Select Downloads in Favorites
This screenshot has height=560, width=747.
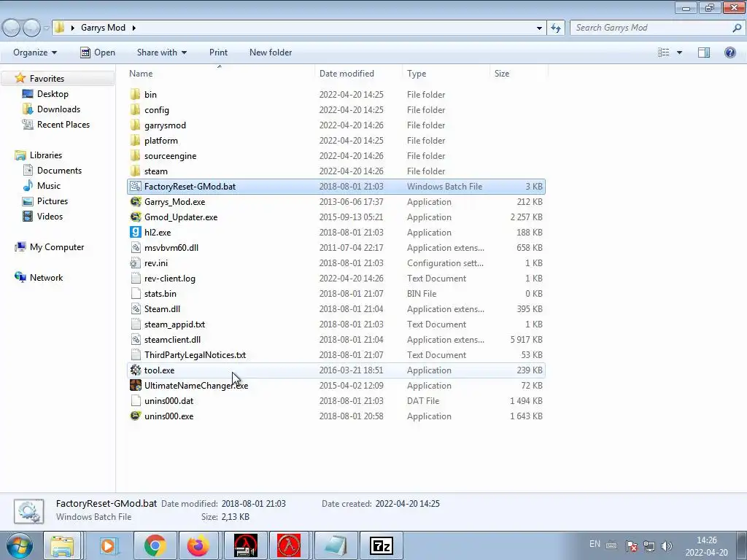coord(58,109)
